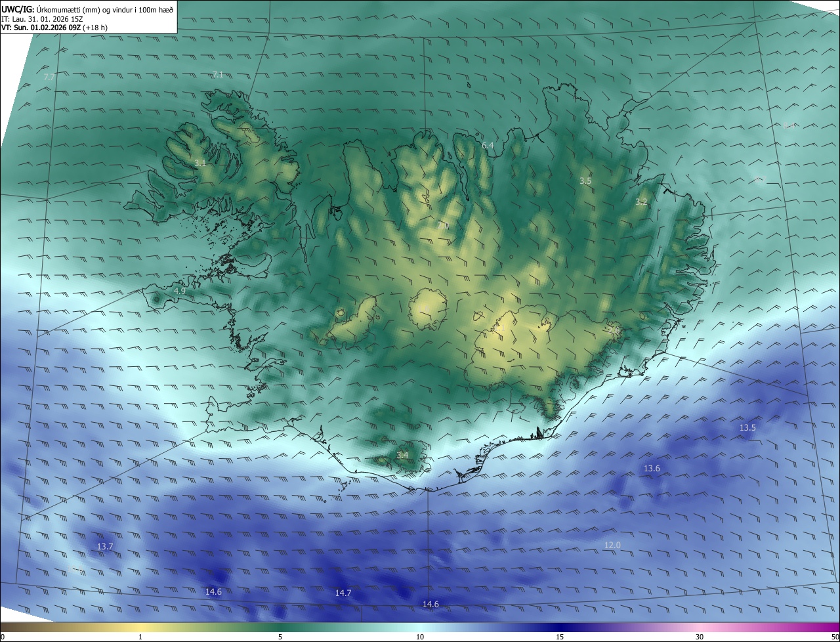Select the 13.7 value label over the sea
Screen dimensions: 840x642
[x=105, y=546]
